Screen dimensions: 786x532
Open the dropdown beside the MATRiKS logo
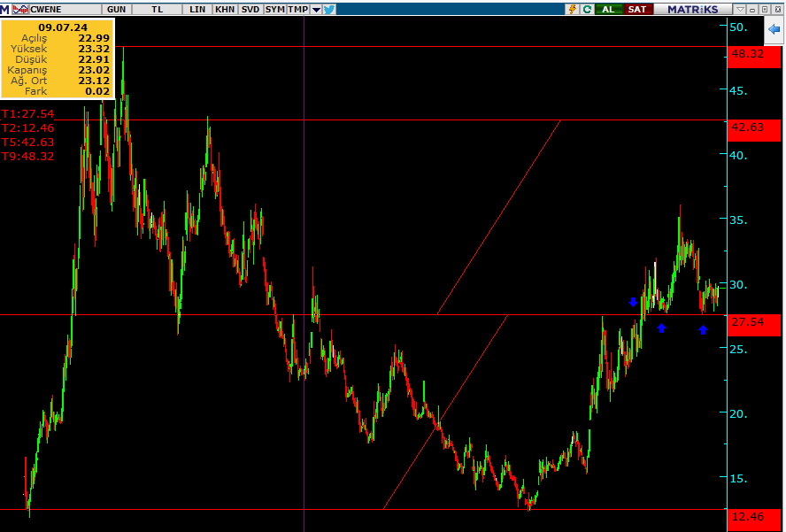(740, 9)
